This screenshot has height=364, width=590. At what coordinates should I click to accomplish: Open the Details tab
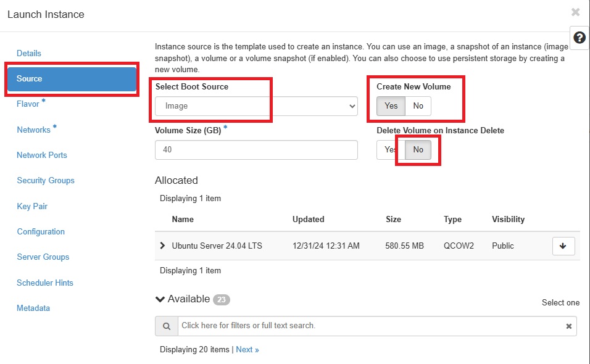coord(28,54)
